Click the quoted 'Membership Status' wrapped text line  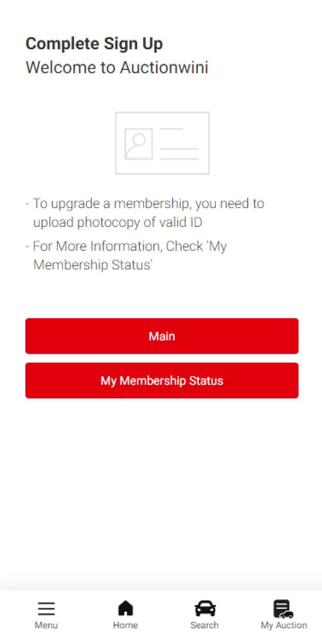(93, 265)
